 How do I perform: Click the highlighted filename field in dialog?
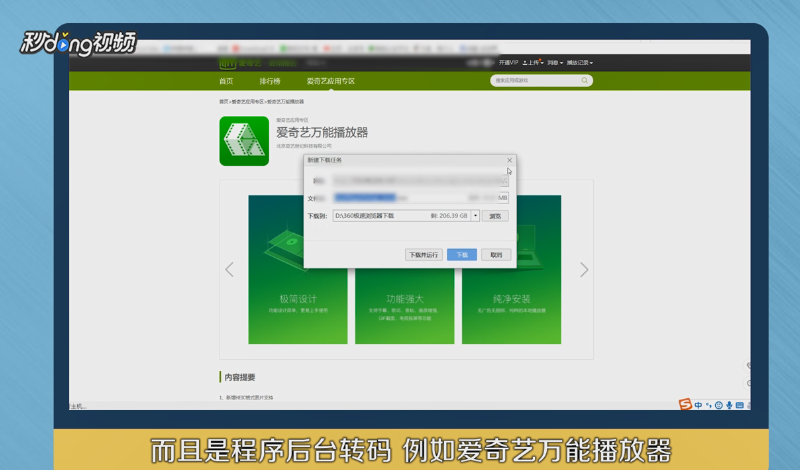click(420, 197)
